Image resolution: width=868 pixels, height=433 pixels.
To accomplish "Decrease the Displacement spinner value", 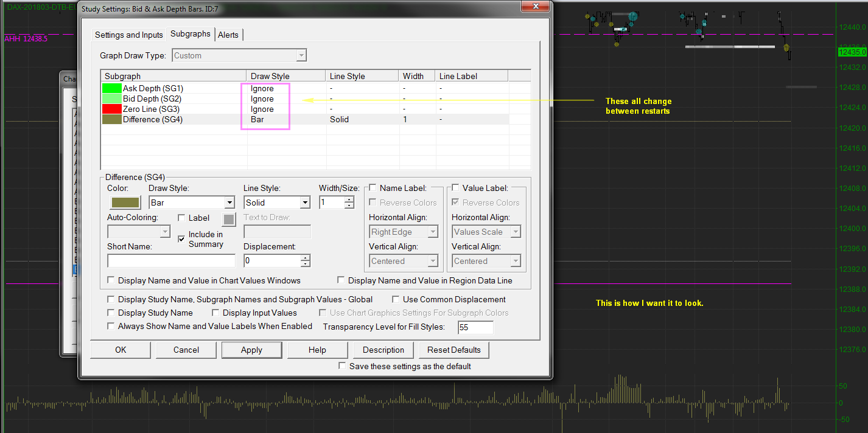I will coord(305,265).
